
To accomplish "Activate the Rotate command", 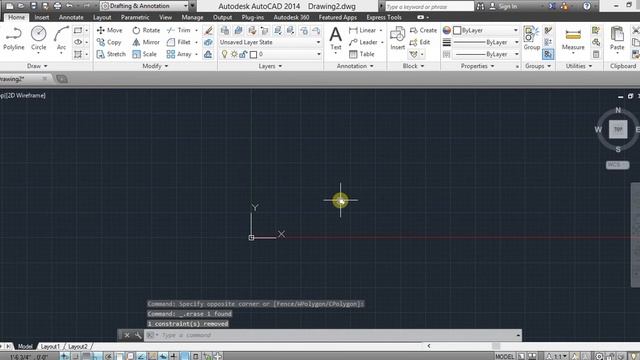I will tap(146, 30).
